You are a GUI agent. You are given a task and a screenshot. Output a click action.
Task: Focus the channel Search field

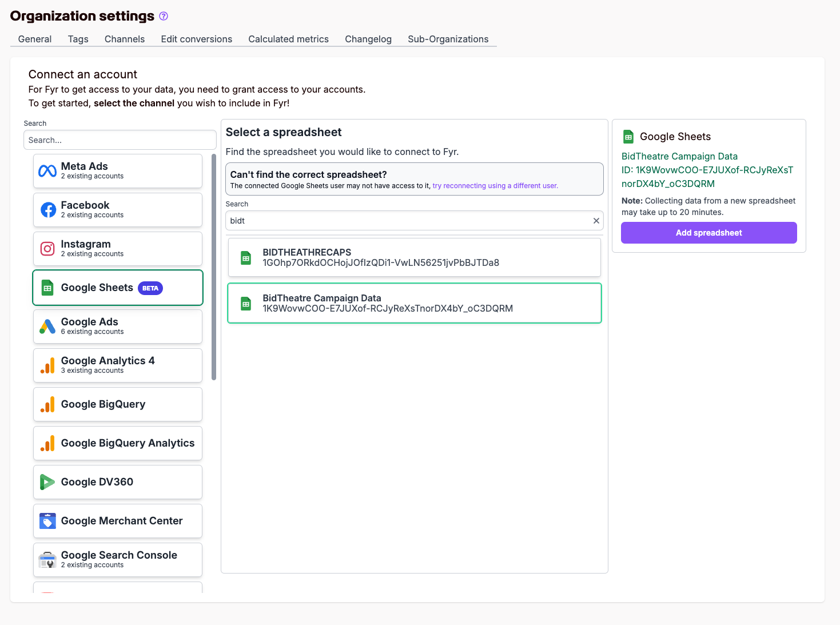tap(120, 140)
